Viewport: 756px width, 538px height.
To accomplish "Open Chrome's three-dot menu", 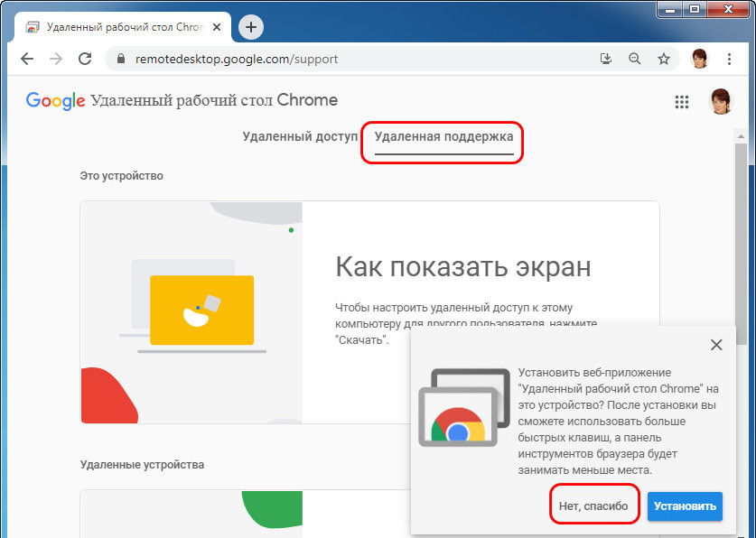I will [x=729, y=59].
